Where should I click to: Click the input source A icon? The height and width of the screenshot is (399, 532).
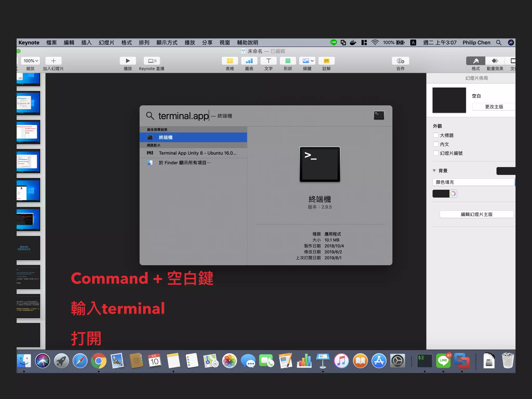[413, 43]
